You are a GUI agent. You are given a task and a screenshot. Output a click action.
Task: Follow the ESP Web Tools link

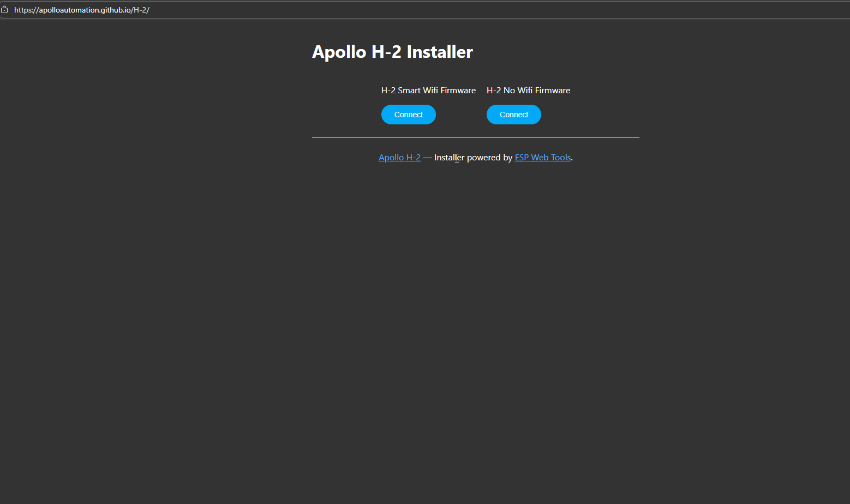click(x=542, y=158)
